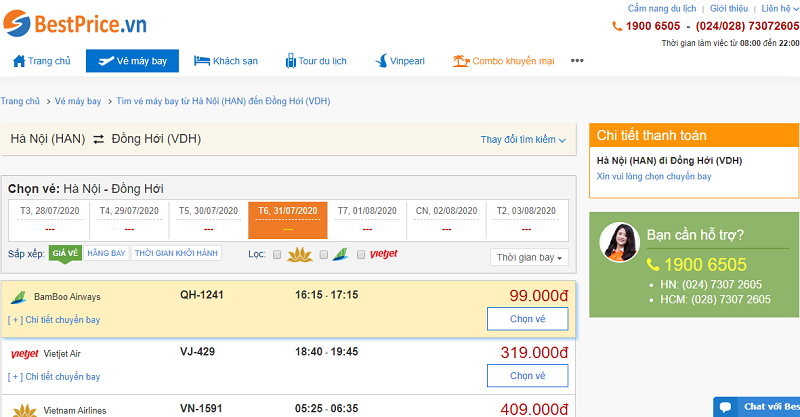Click the BestPrice.vn logo
This screenshot has width=800, height=417.
(x=75, y=24)
